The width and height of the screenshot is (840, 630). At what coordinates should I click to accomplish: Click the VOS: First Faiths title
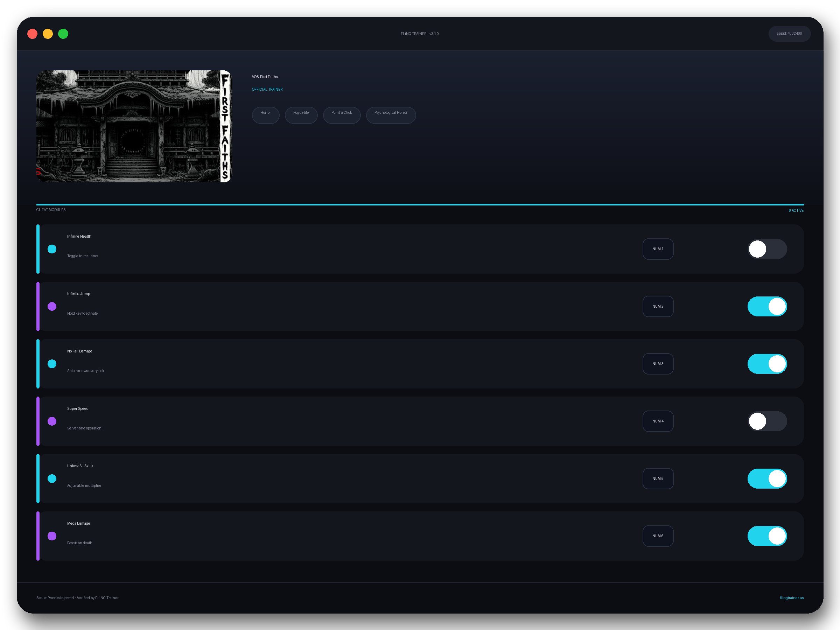(265, 77)
